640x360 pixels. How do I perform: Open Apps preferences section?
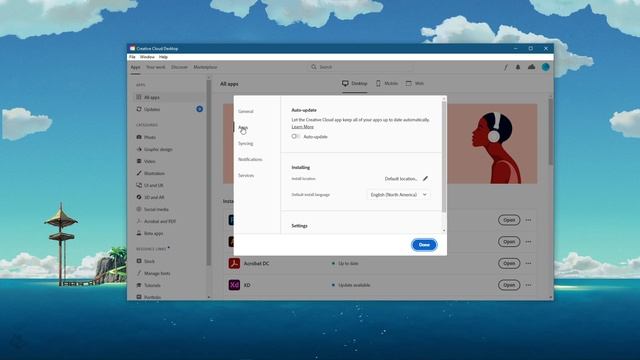(243, 127)
